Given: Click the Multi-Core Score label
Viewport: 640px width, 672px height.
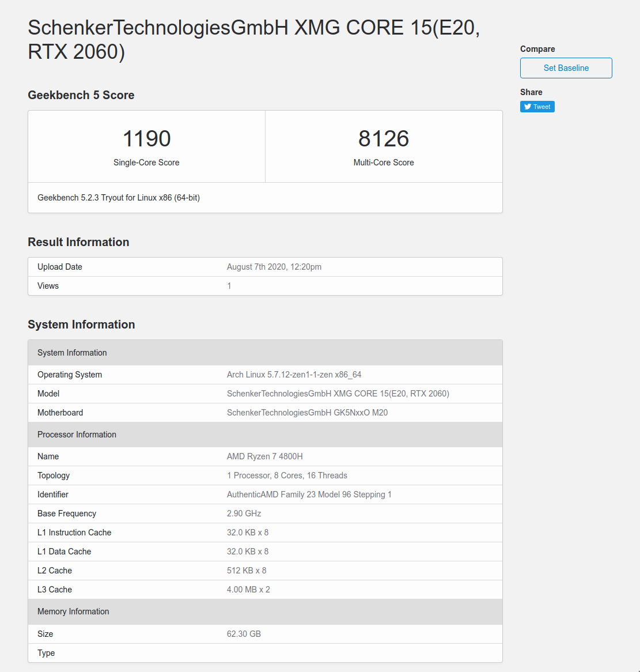Looking at the screenshot, I should tap(384, 163).
